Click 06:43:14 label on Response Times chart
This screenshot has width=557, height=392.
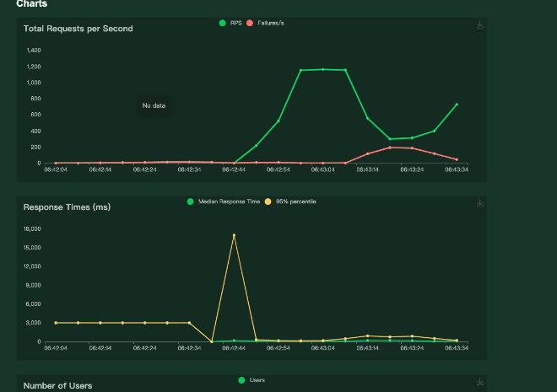[x=367, y=348]
